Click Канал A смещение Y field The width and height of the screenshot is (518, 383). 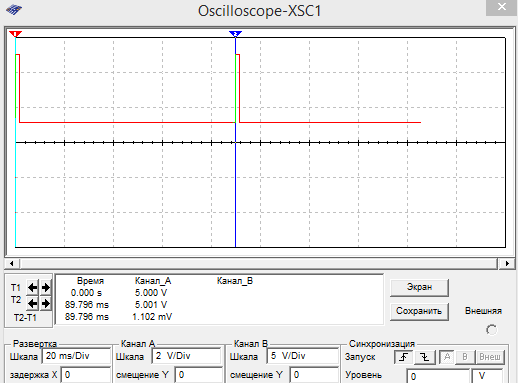click(x=199, y=375)
